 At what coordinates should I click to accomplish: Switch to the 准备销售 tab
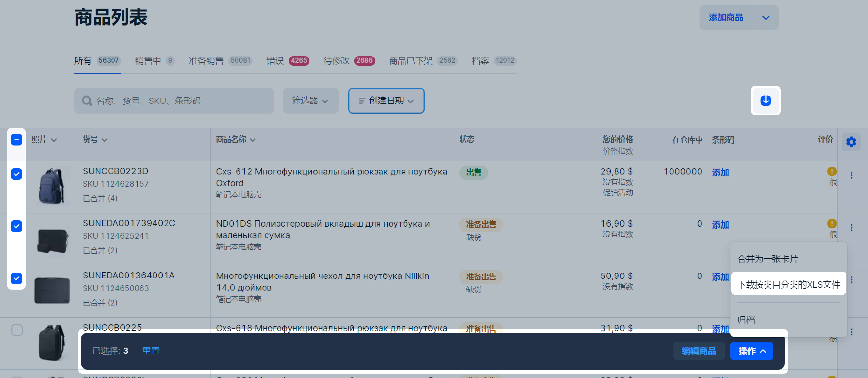(x=220, y=61)
